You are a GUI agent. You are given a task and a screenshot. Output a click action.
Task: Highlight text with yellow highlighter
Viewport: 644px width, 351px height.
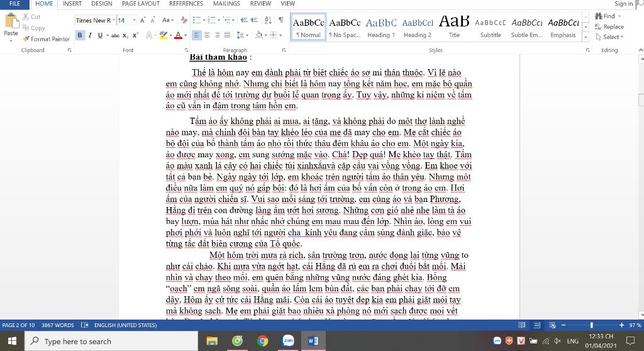164,35
